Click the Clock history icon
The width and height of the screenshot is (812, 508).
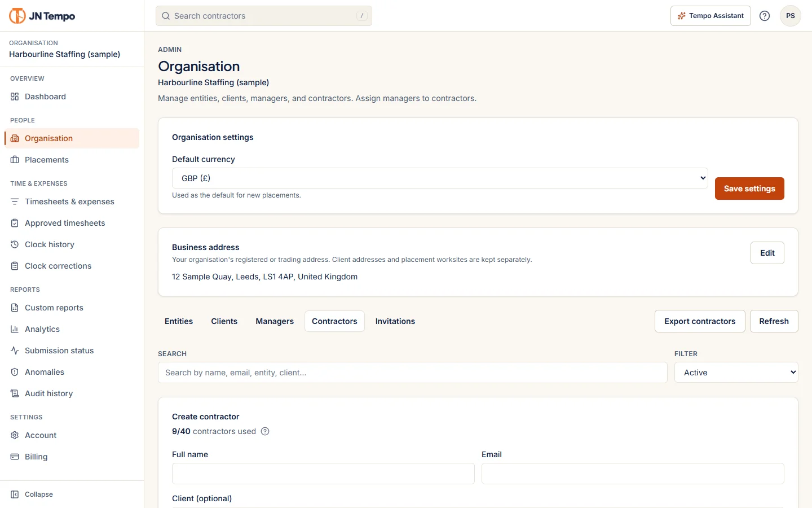(x=15, y=244)
